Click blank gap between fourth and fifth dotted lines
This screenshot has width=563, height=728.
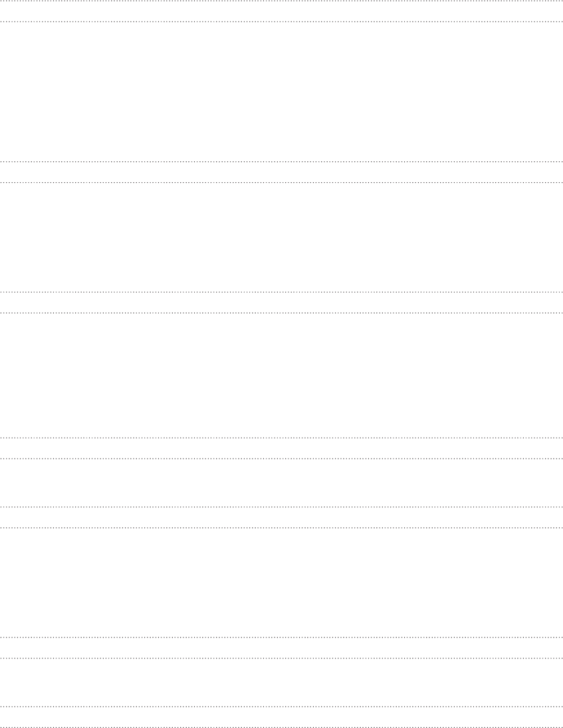point(281,237)
